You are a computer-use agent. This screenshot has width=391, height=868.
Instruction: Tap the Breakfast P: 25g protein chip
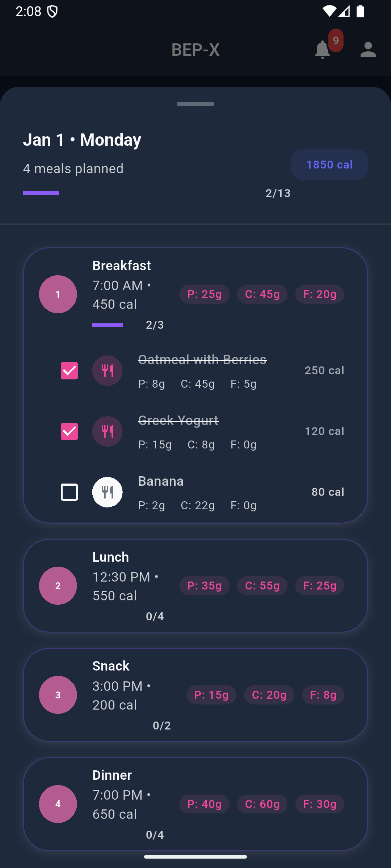pyautogui.click(x=204, y=294)
